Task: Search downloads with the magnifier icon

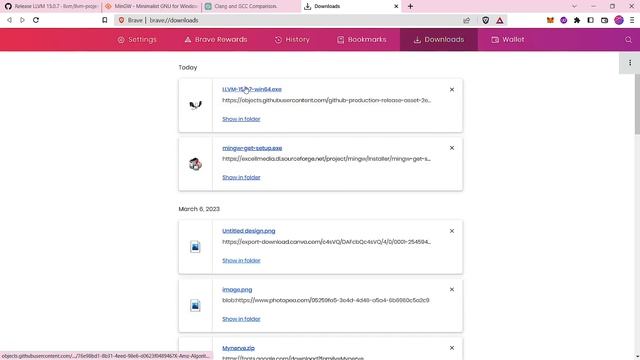Action: pos(628,40)
